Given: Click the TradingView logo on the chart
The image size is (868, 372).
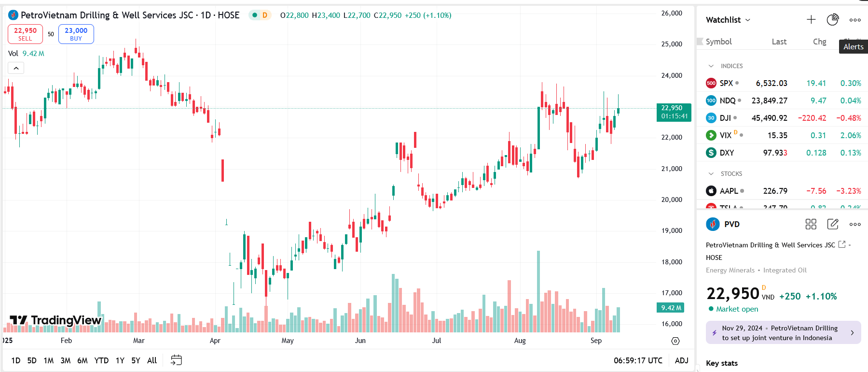Looking at the screenshot, I should [55, 320].
